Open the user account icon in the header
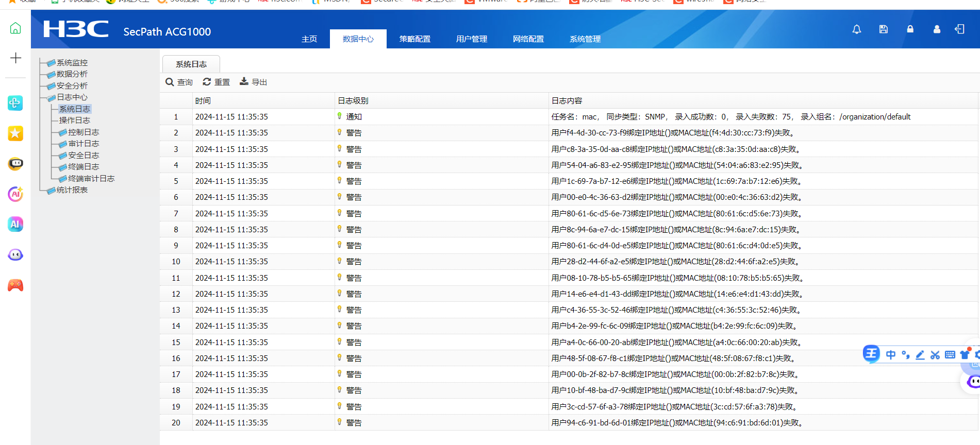The height and width of the screenshot is (445, 980). (x=937, y=29)
